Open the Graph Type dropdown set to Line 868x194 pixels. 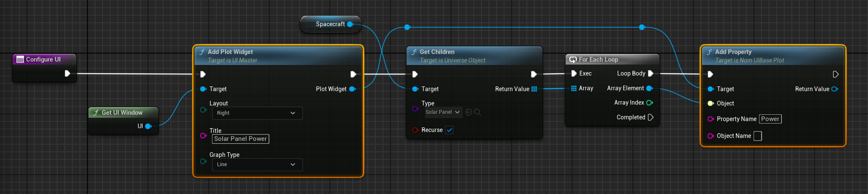(257, 164)
